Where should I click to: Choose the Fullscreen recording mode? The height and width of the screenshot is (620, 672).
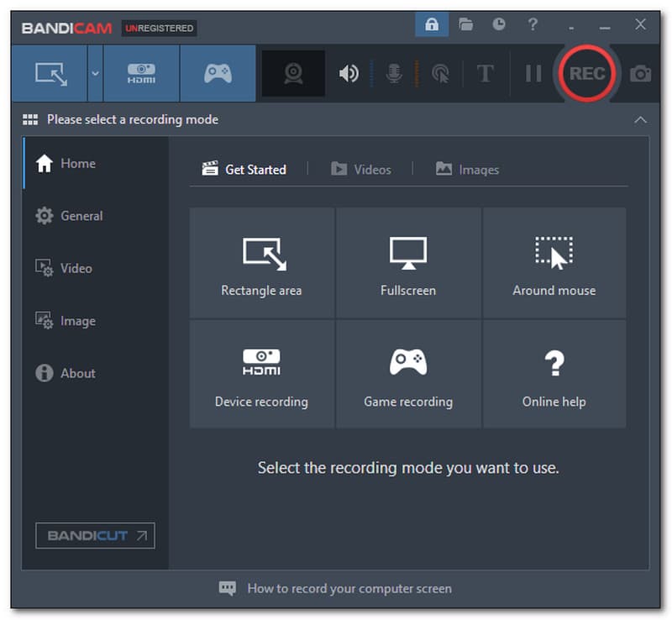click(408, 263)
